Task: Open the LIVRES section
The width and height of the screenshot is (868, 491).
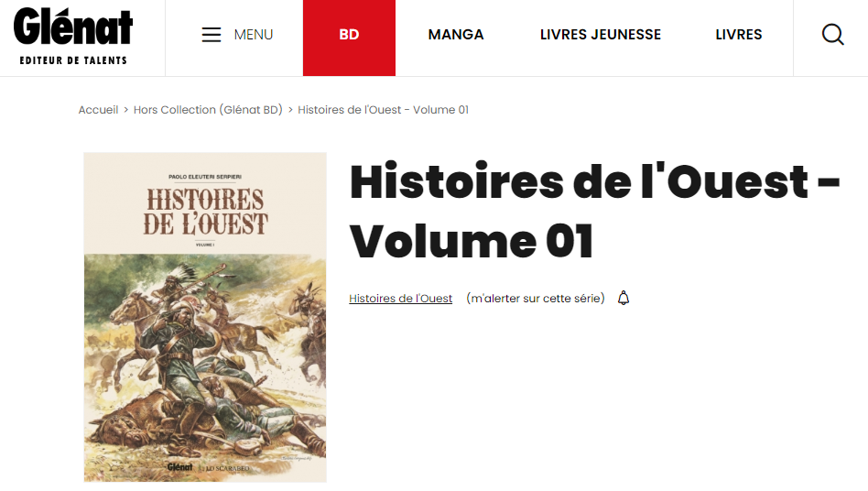Action: point(739,34)
